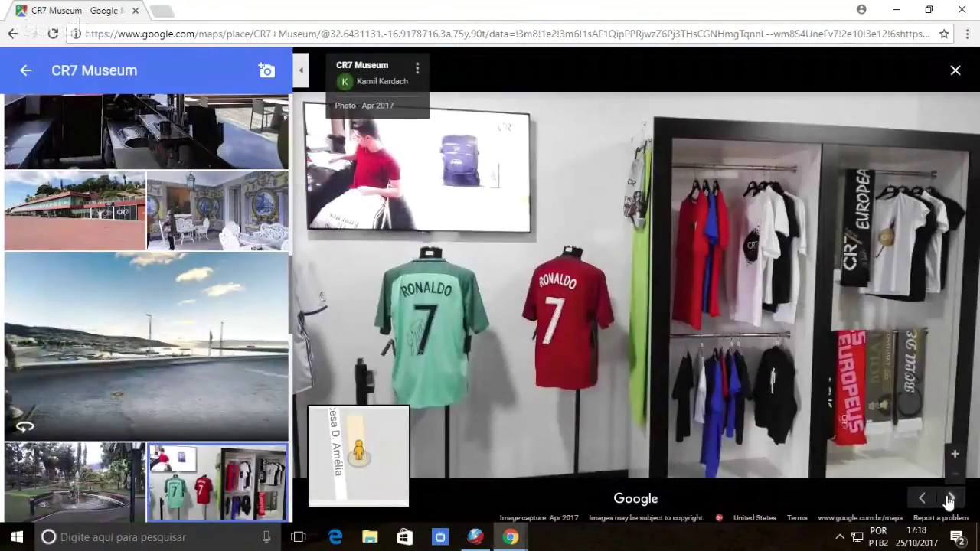
Task: Open the top interior lounge thumbnail
Action: click(146, 132)
